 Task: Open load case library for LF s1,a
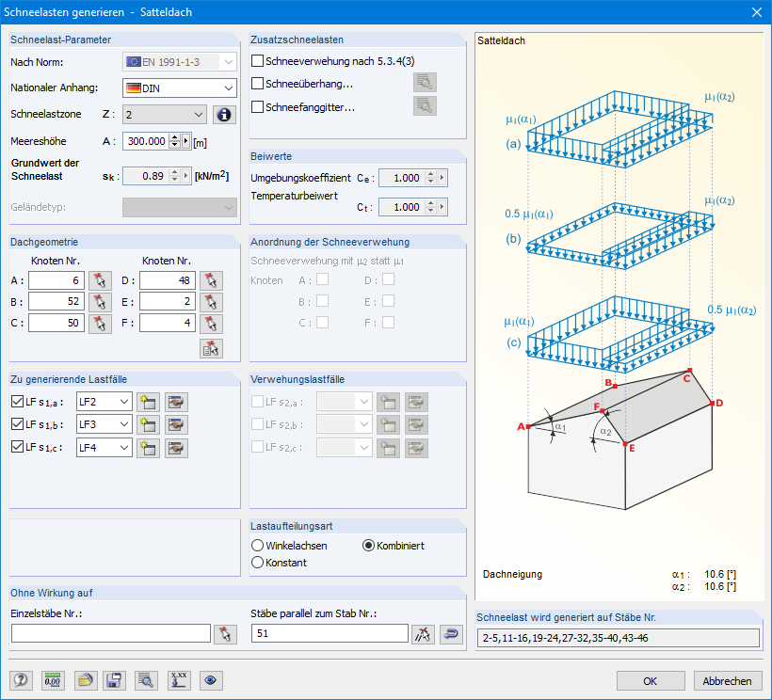coord(176,403)
